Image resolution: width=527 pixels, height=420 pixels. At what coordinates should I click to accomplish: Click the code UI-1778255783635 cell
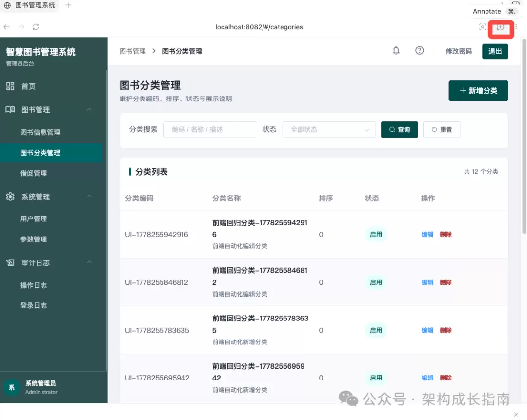[157, 330]
